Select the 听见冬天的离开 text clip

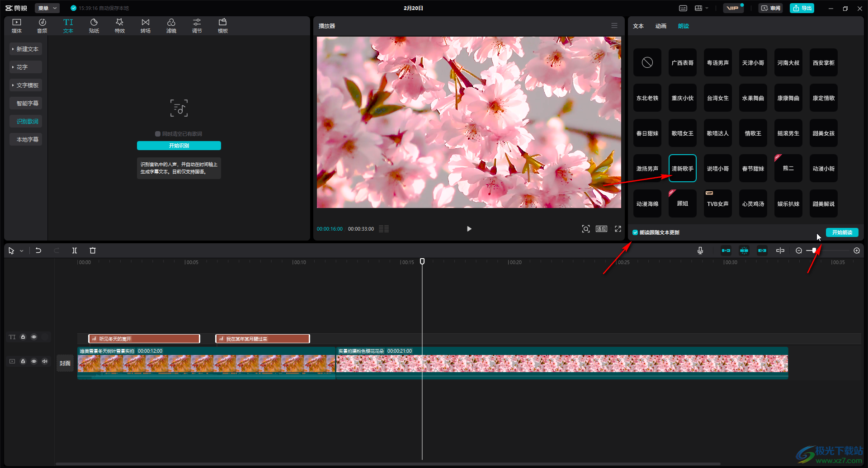click(x=144, y=339)
